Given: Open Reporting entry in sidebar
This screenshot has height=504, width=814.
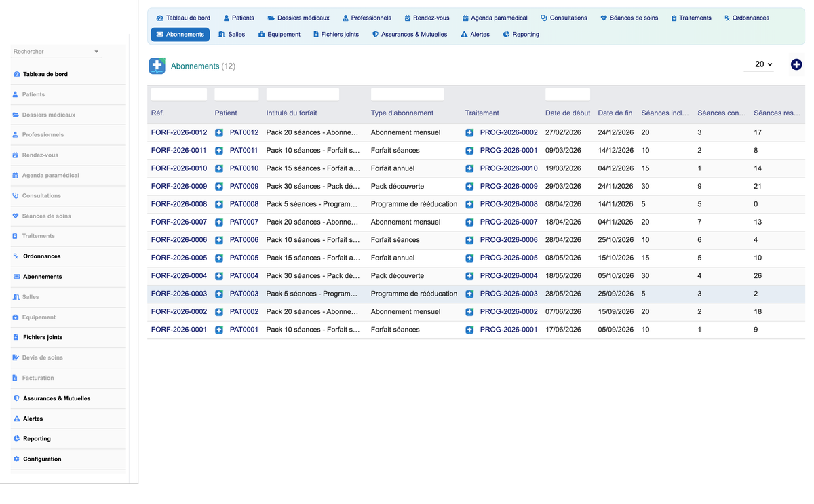Looking at the screenshot, I should tap(37, 439).
